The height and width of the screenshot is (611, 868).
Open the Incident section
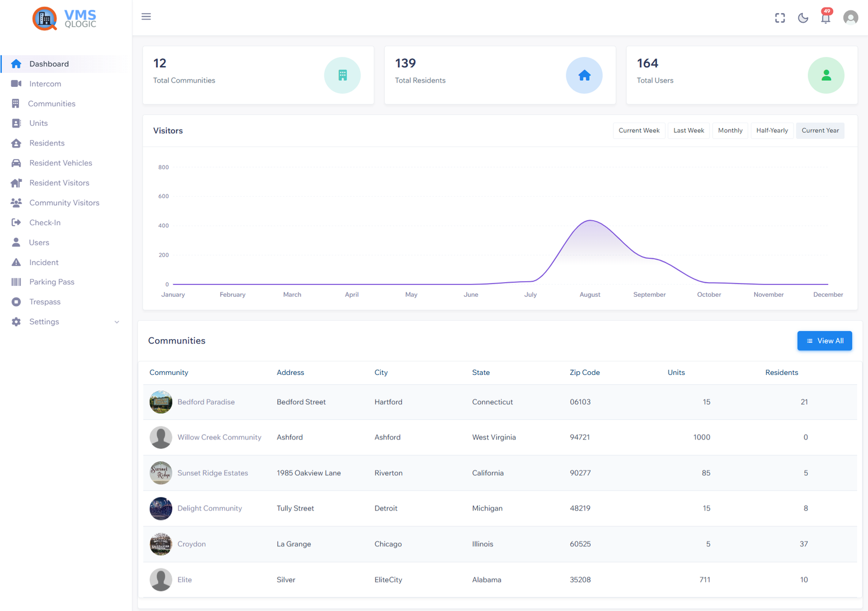click(43, 262)
